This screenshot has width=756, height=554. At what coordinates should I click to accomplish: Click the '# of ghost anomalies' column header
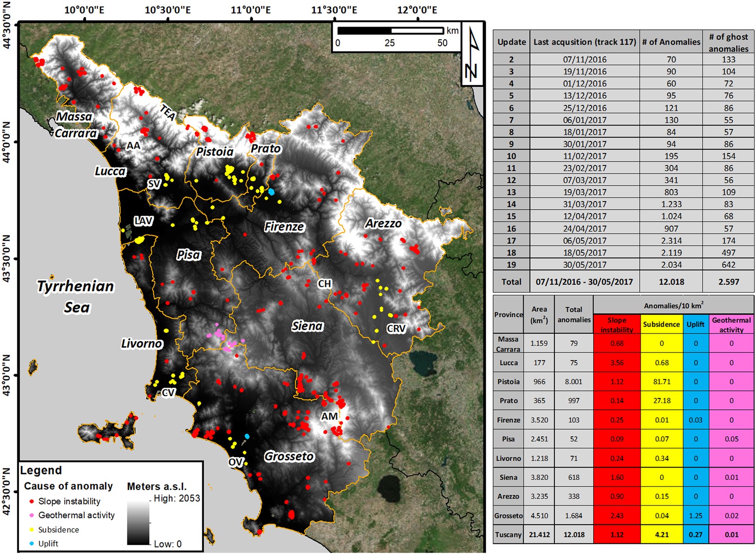pyautogui.click(x=728, y=42)
